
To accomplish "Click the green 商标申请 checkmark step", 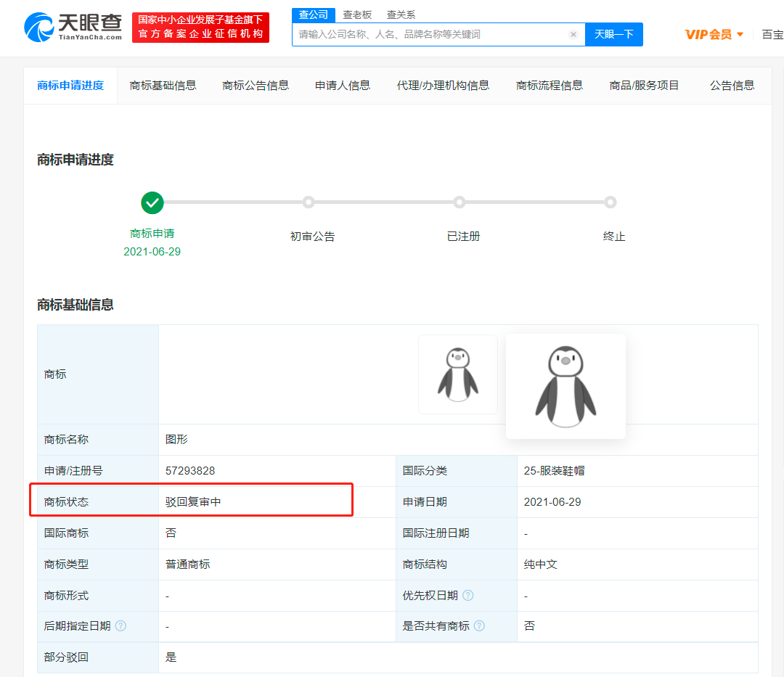I will (x=152, y=202).
